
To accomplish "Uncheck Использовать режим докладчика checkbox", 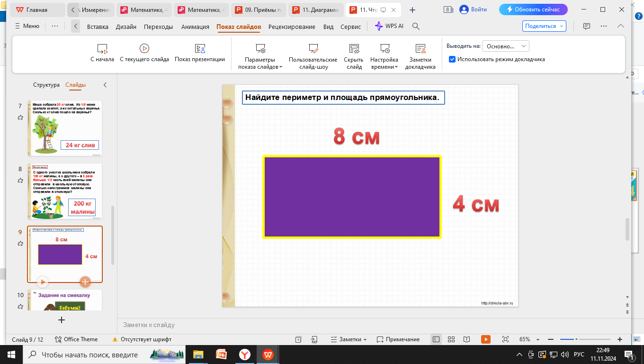I will click(452, 59).
